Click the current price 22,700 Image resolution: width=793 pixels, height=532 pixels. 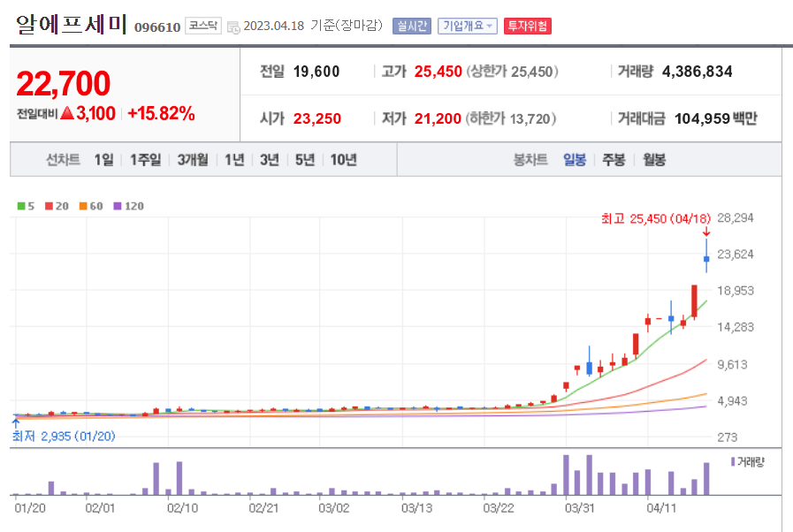pyautogui.click(x=64, y=83)
